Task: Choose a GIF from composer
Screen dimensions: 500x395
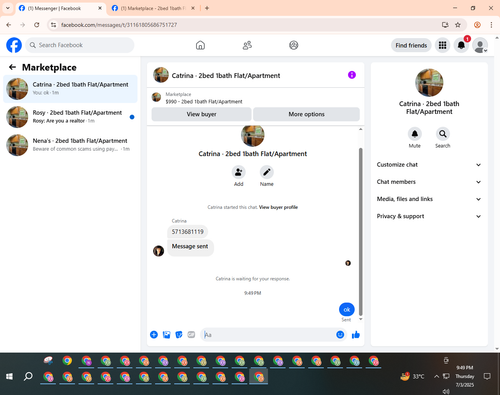Action: click(x=191, y=335)
